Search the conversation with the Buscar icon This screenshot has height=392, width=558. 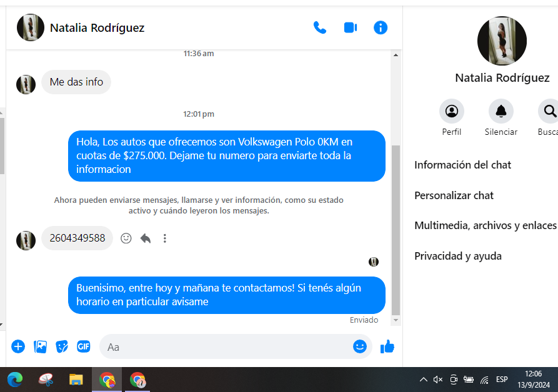[549, 111]
